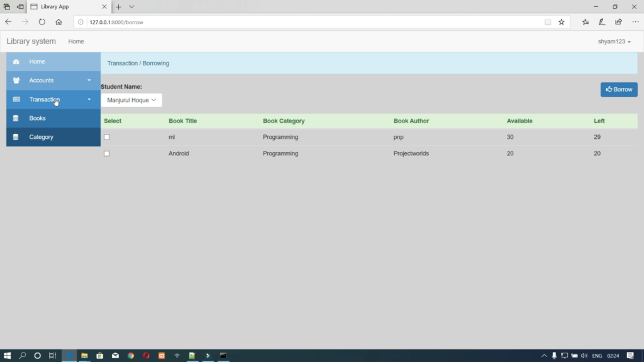Screen dimensions: 644x362
Task: Open the shyam123 account menu
Action: (614, 41)
